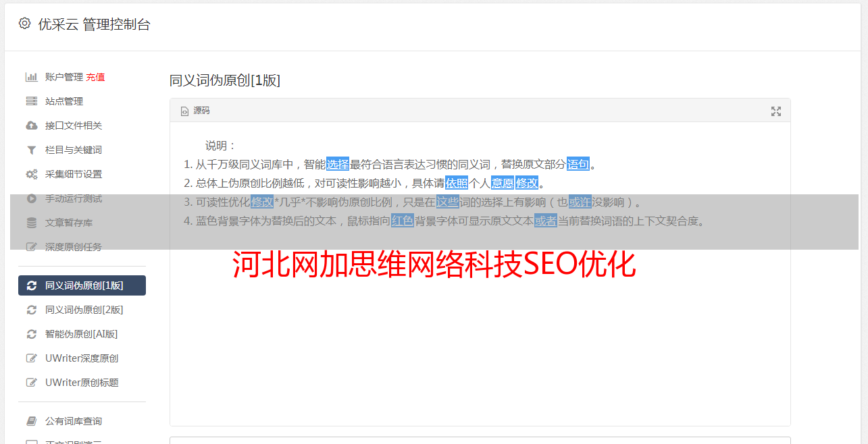Screen dimensions: 868x444
Task: Click highlighted word 选择 in the editor
Action: point(338,164)
